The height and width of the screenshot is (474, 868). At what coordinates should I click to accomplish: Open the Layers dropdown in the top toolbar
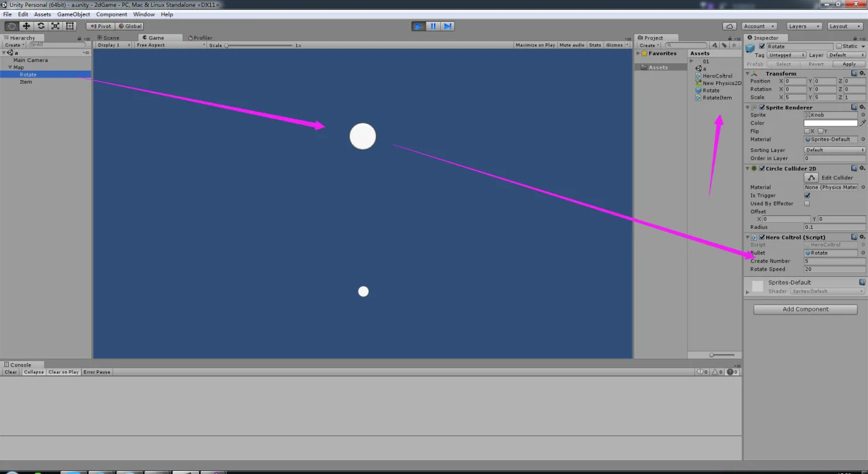click(804, 26)
